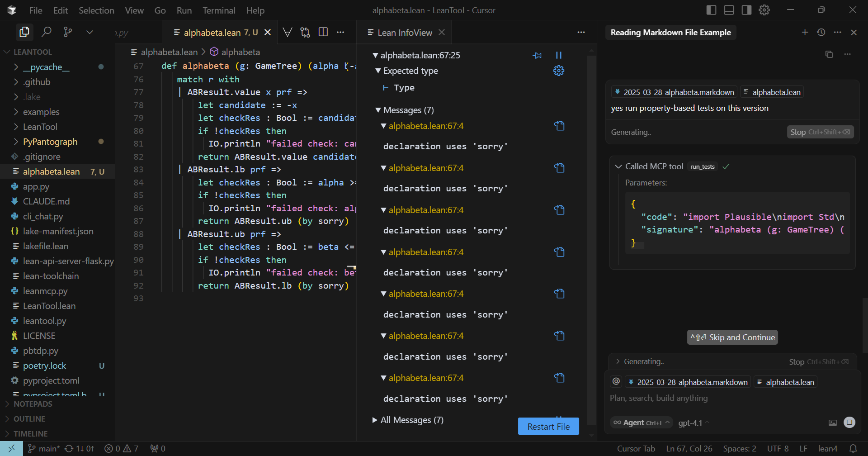Toggle bottom panel layout icon
868x456 pixels.
pos(729,10)
